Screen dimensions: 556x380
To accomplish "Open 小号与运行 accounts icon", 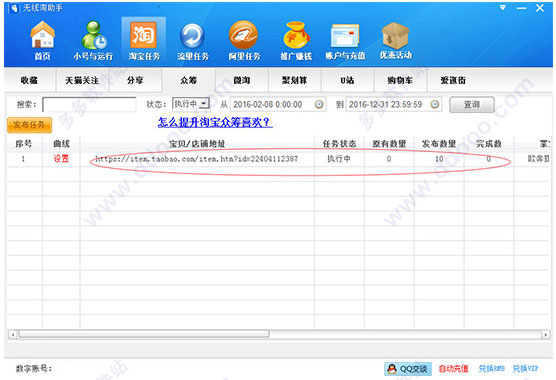I will point(93,40).
